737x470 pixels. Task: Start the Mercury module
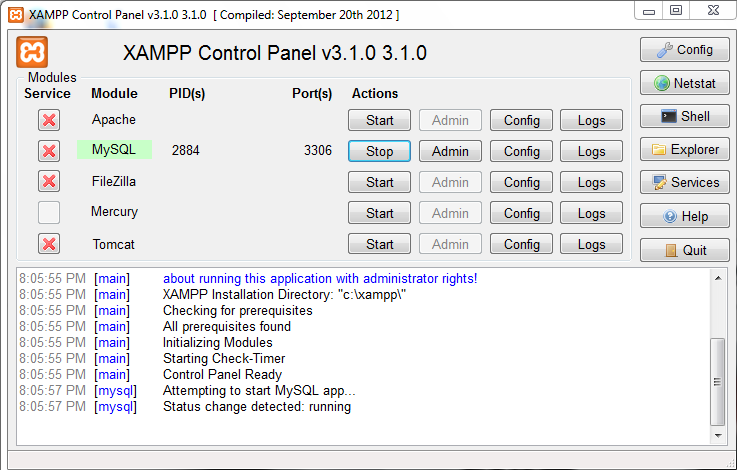(379, 213)
